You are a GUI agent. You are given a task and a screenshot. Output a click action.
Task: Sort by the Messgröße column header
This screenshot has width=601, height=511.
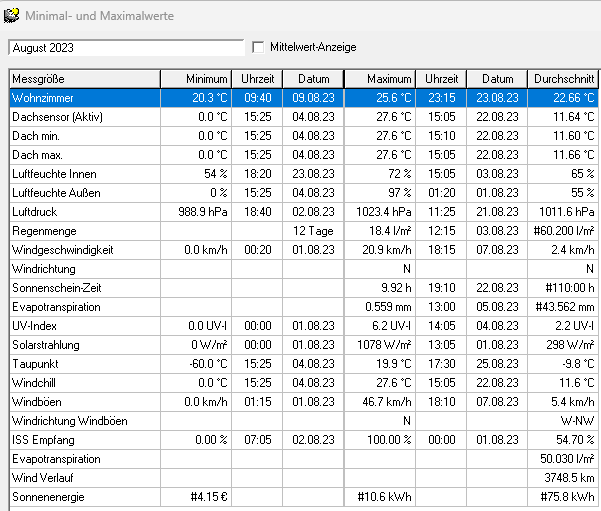coord(84,79)
